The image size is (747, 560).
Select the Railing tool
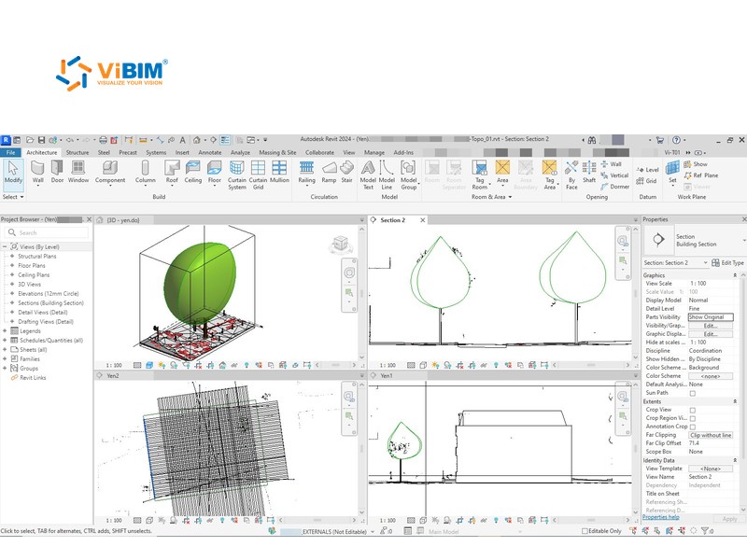point(307,173)
